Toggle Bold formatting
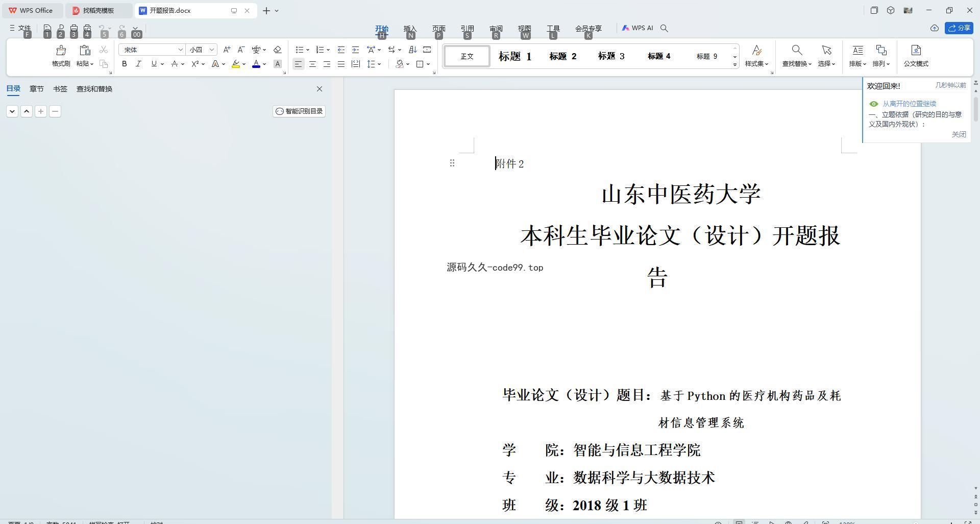Screen dimensions: 980x524 [x=124, y=64]
